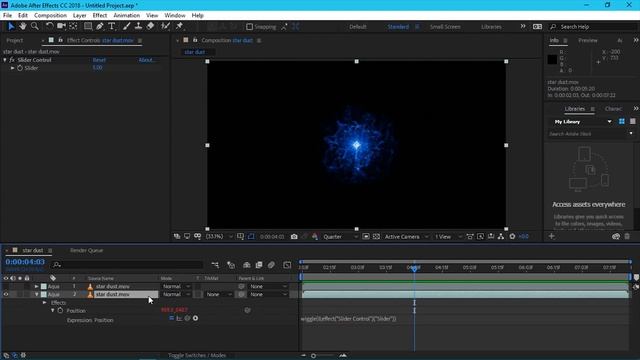The width and height of the screenshot is (640, 360).
Task: Select the Rectangle shape tool
Action: point(88,26)
